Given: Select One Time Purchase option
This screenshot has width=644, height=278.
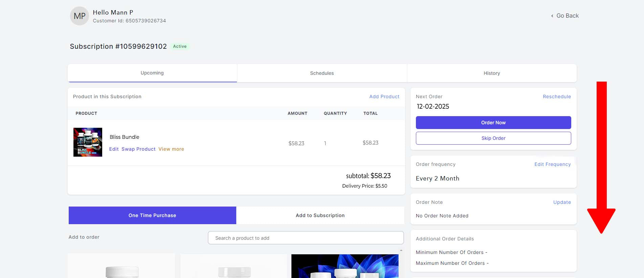Looking at the screenshot, I should [x=152, y=215].
